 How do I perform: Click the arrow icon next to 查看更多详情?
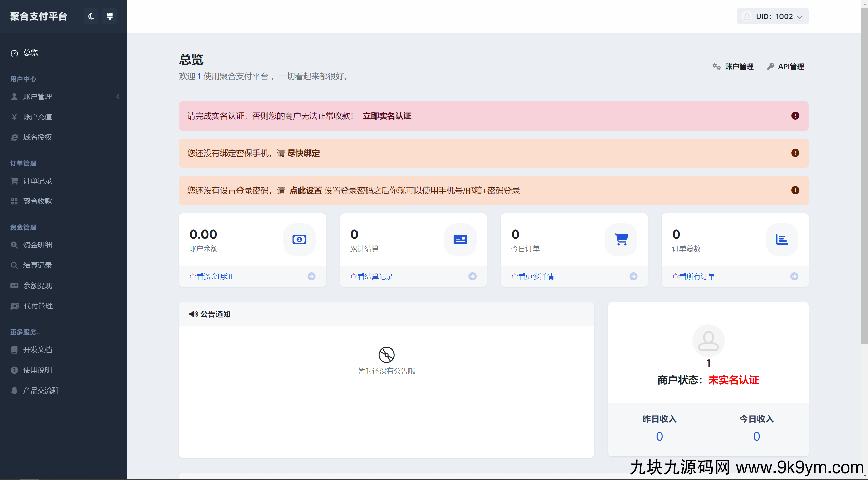click(x=633, y=277)
